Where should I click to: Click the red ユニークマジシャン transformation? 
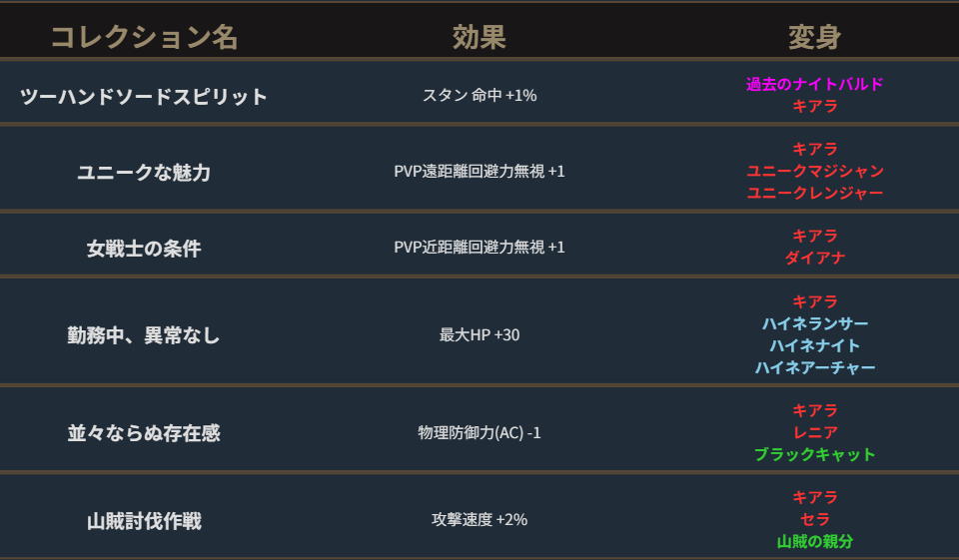tap(814, 171)
